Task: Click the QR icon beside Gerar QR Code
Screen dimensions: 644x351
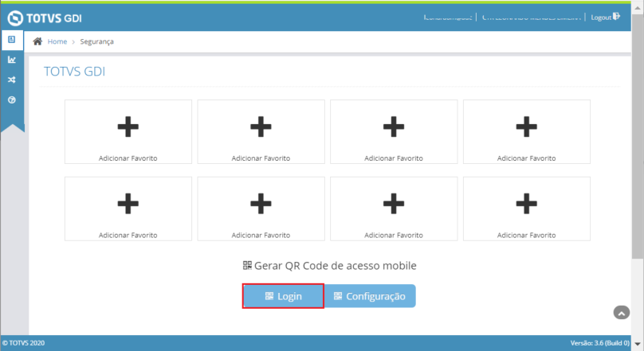Action: click(247, 265)
